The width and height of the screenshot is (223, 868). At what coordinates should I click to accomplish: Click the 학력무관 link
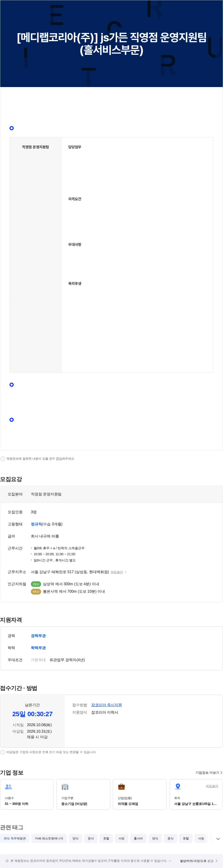38,648
